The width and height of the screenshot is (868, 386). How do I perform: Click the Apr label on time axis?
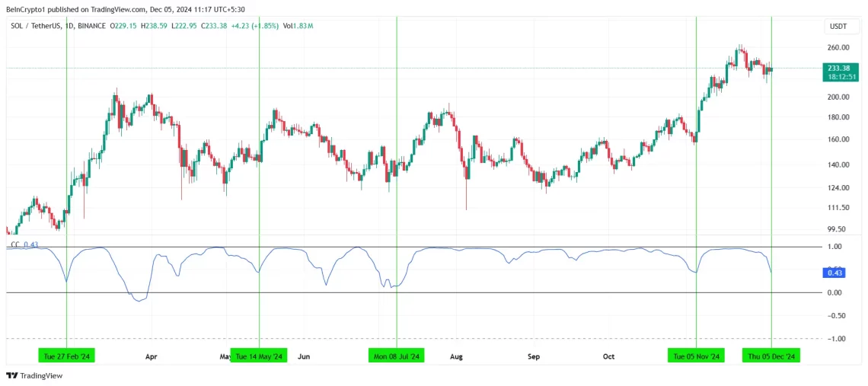pyautogui.click(x=151, y=356)
